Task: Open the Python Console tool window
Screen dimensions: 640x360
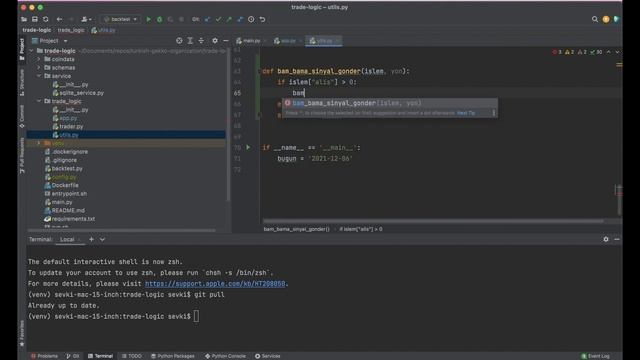Action: tap(225, 356)
